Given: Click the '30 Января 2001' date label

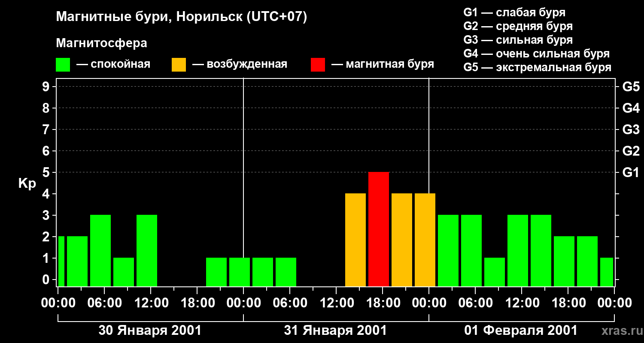Looking at the screenshot, I should [x=150, y=331].
